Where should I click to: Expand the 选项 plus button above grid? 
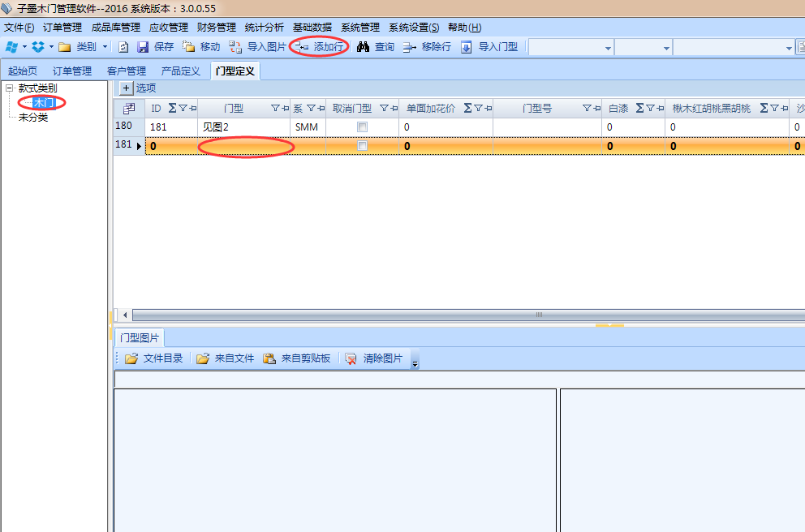point(126,88)
